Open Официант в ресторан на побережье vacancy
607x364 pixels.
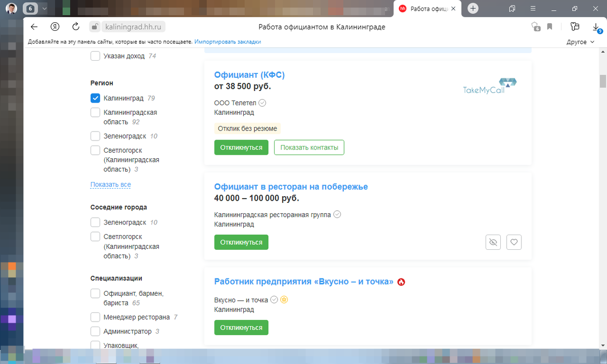tap(291, 187)
